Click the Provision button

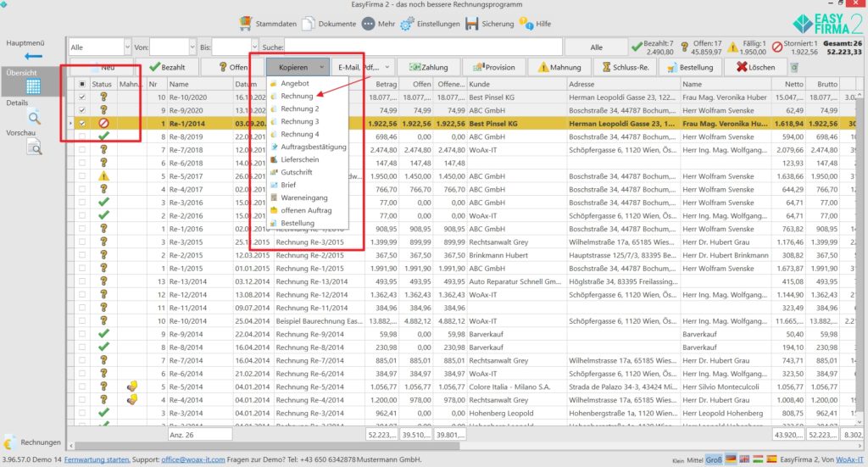pyautogui.click(x=494, y=67)
